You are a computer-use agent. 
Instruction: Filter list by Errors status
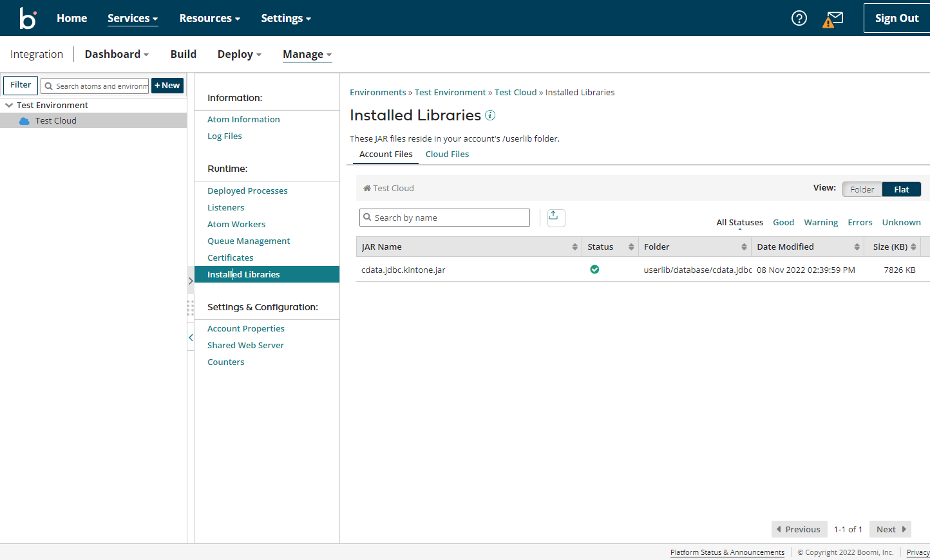(860, 223)
